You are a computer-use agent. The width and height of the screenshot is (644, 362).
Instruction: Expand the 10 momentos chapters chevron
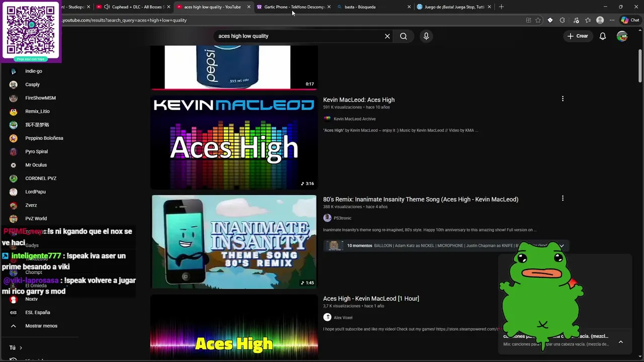(561, 245)
